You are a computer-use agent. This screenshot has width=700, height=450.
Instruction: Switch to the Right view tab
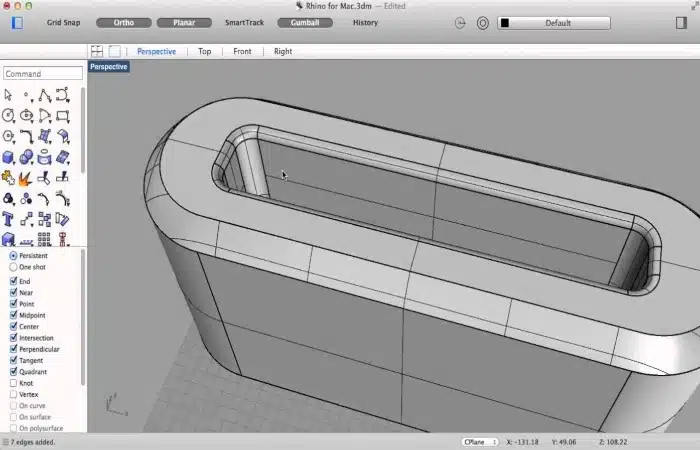coord(283,51)
